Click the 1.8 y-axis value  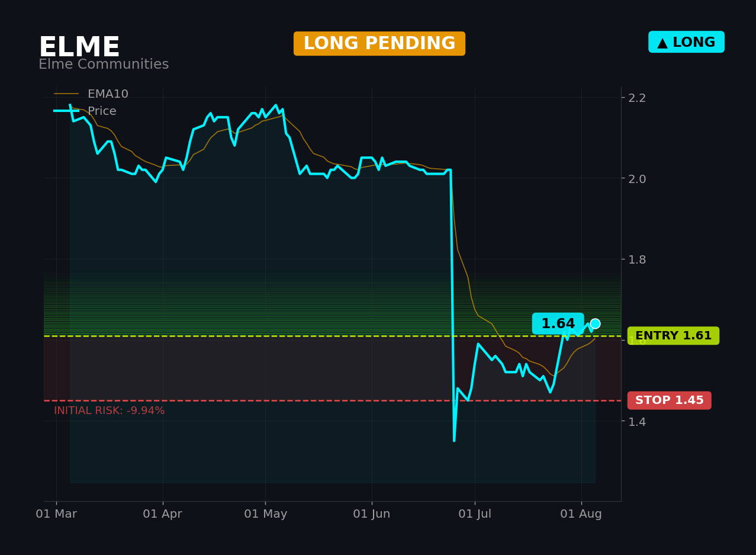pos(637,259)
